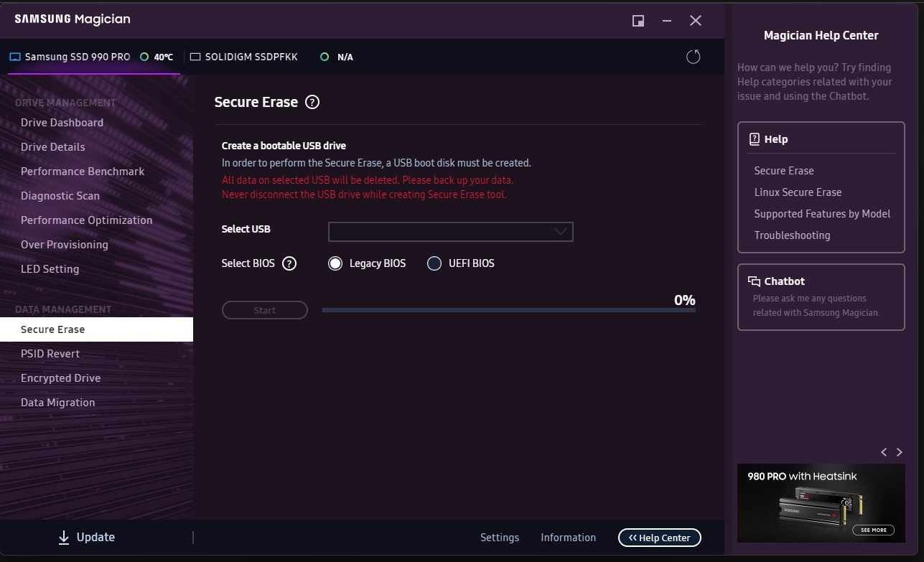
Task: Toggle the compact window mode icon
Action: [638, 21]
